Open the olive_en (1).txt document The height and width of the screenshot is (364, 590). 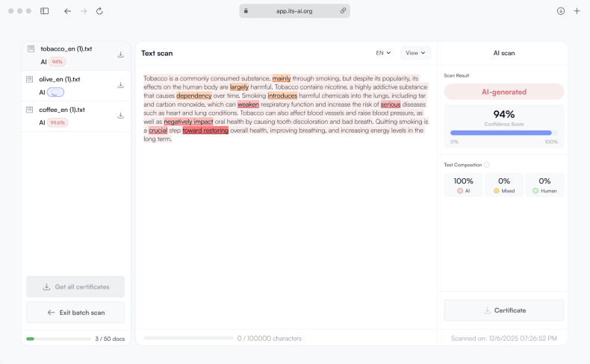point(60,79)
